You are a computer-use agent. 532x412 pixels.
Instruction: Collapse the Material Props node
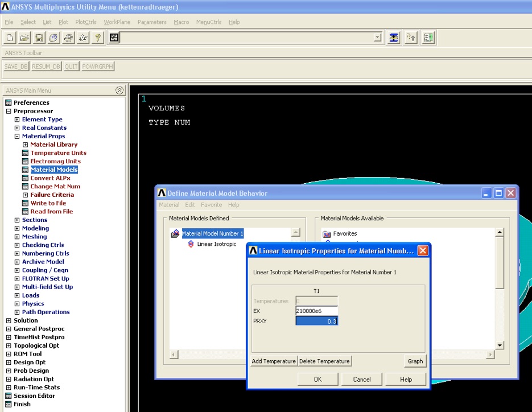pos(17,137)
